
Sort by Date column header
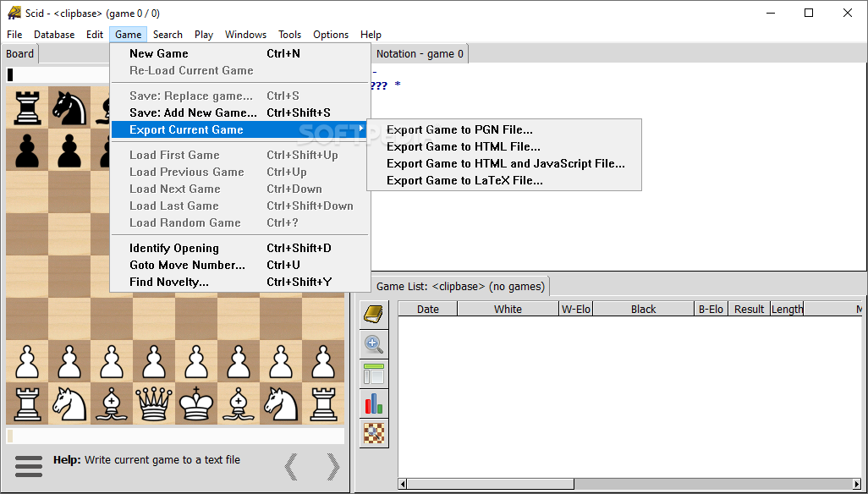[428, 310]
